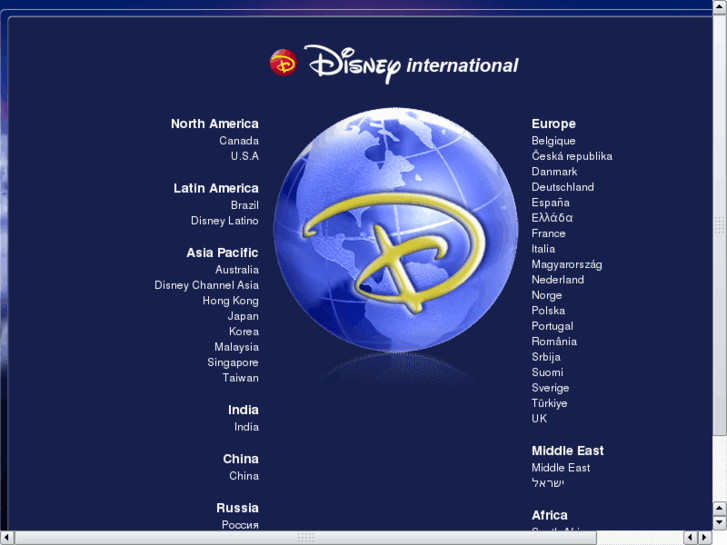Choose the Danmark link
The width and height of the screenshot is (727, 545).
pyautogui.click(x=554, y=172)
